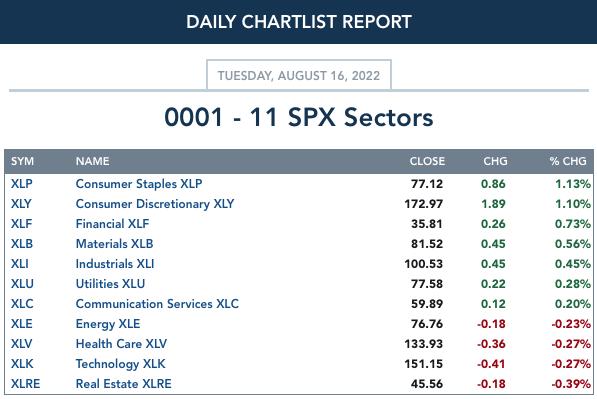Image resolution: width=597 pixels, height=399 pixels.
Task: Open the XLP symbol link
Action: click(22, 184)
